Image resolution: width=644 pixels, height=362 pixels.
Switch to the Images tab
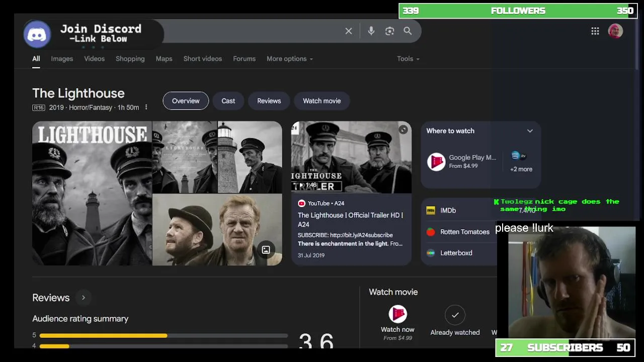tap(62, 59)
